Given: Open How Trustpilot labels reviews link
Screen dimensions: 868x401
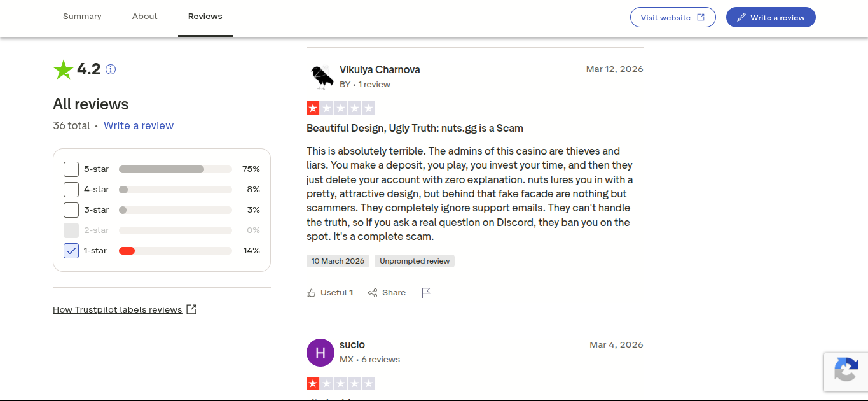Looking at the screenshot, I should [118, 309].
